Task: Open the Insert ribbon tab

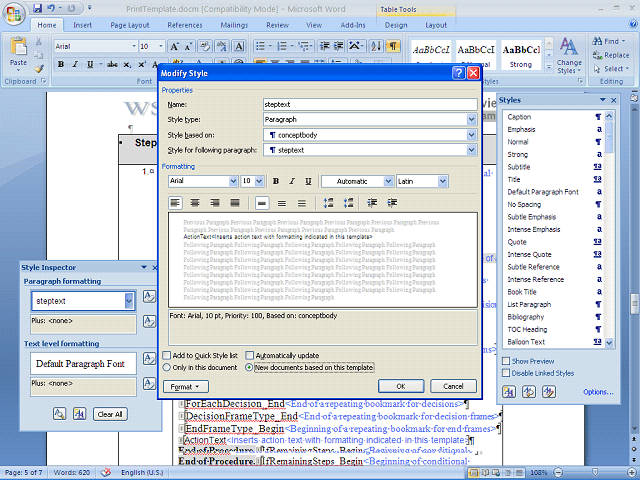Action: pyautogui.click(x=82, y=25)
